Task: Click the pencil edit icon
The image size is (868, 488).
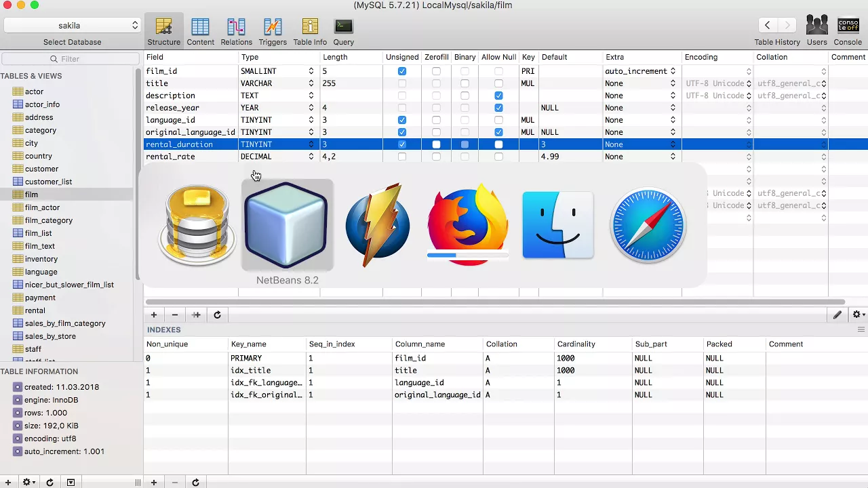Action: tap(837, 314)
